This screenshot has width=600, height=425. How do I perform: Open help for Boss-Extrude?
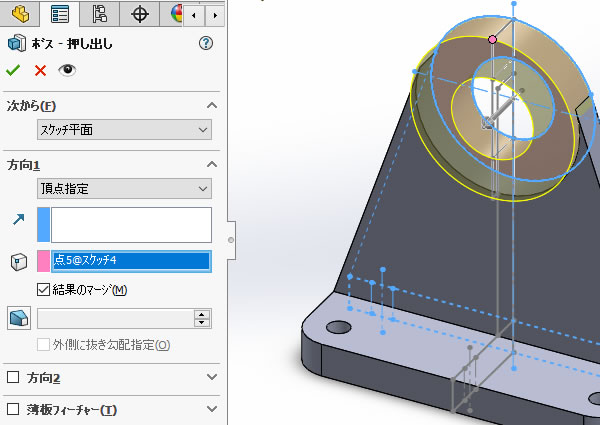[x=206, y=43]
